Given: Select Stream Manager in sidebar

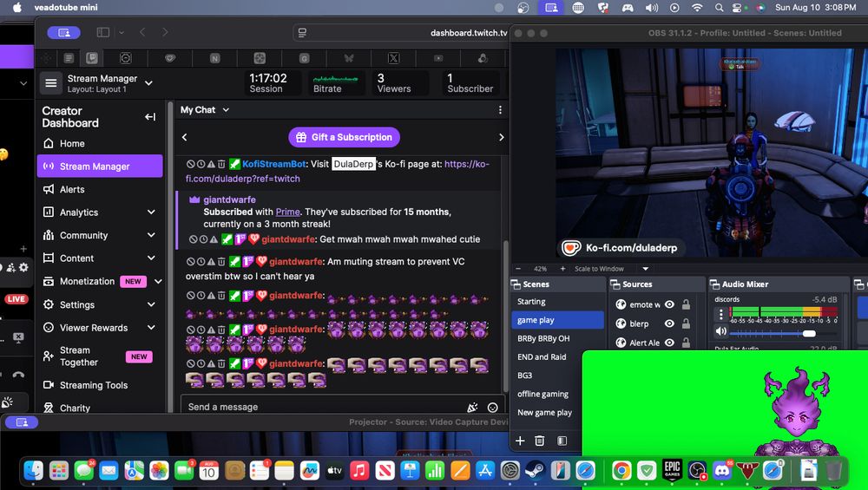Looking at the screenshot, I should pos(100,167).
